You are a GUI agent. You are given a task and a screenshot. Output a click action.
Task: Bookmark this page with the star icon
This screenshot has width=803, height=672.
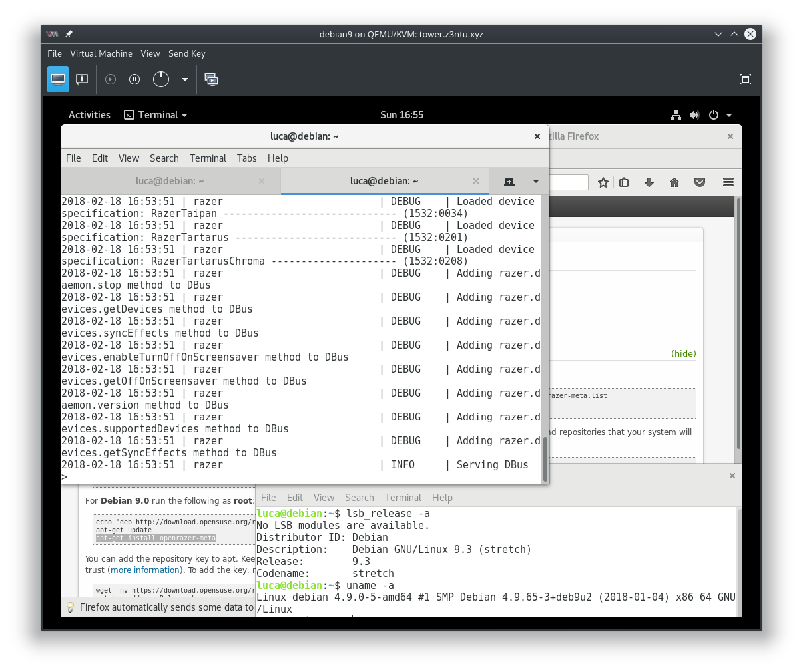click(604, 182)
